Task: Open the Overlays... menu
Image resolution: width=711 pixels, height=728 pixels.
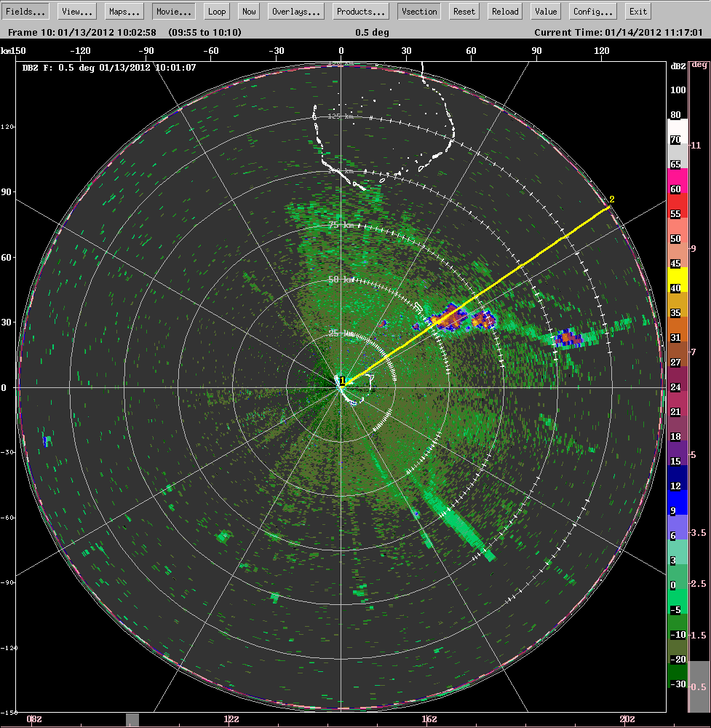Action: [x=296, y=12]
